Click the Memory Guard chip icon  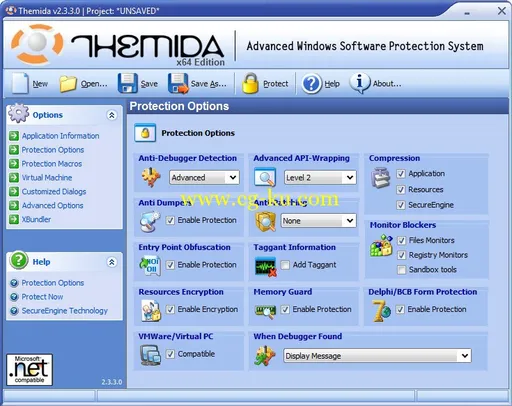pos(265,311)
